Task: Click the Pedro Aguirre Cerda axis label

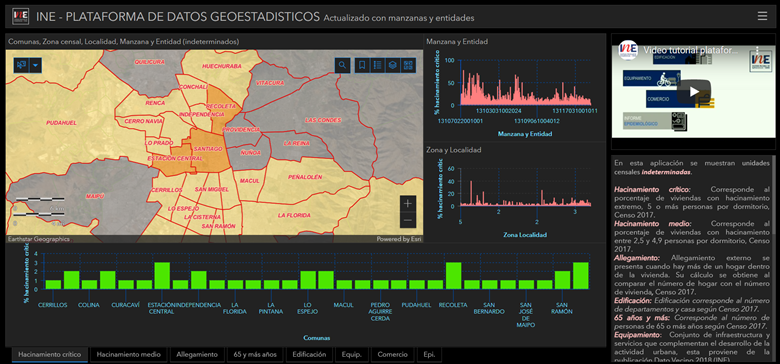Action: [380, 312]
